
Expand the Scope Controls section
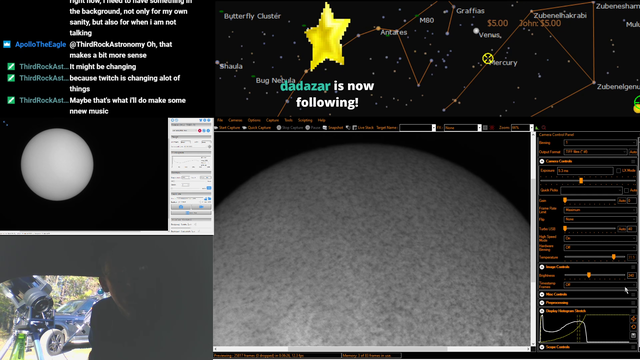[542, 347]
